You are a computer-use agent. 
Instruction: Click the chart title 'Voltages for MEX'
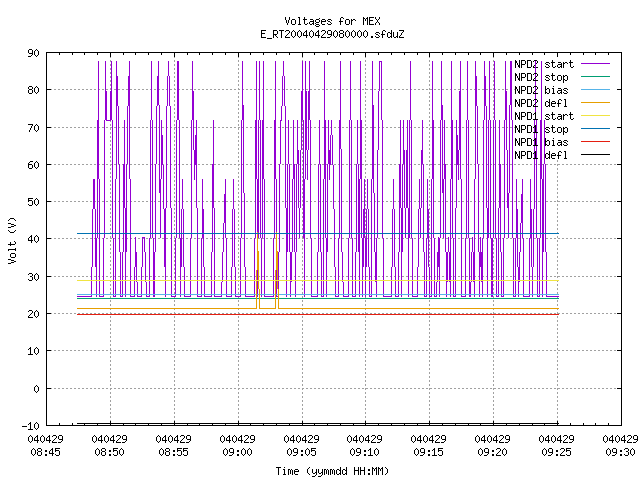point(332,21)
